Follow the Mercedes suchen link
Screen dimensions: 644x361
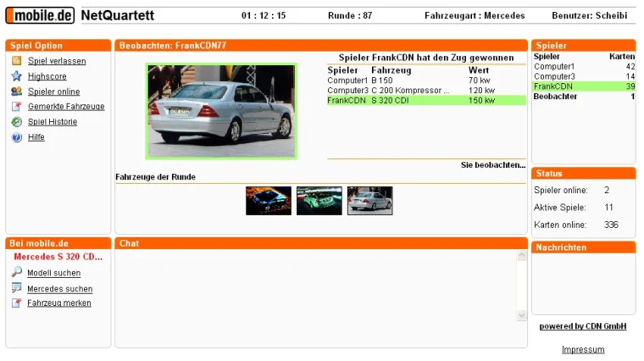click(x=59, y=289)
